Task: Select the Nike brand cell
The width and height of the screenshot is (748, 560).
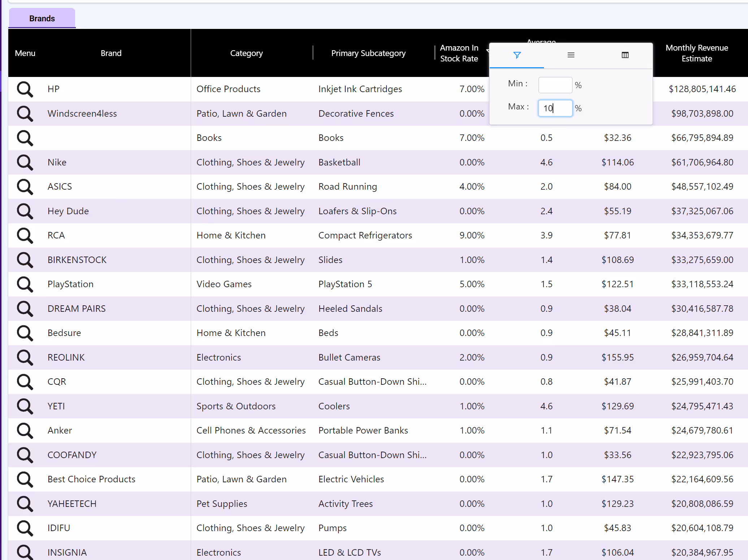Action: click(57, 162)
